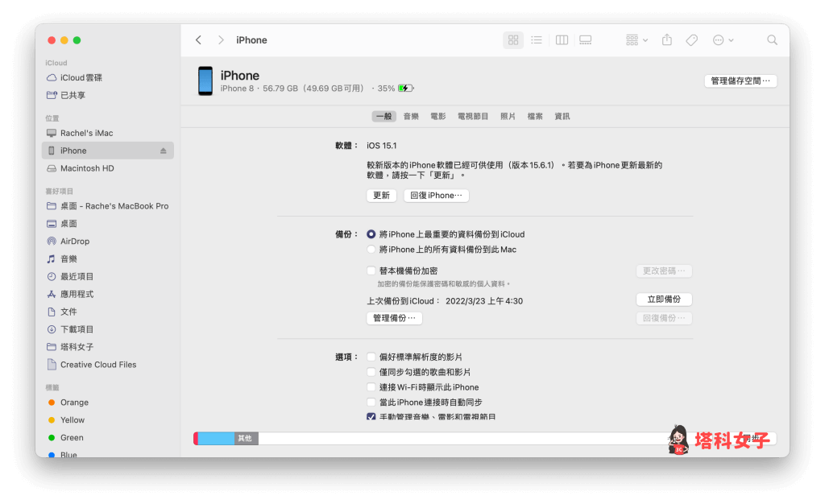Enable 替本機備份加密 checkbox

[371, 271]
